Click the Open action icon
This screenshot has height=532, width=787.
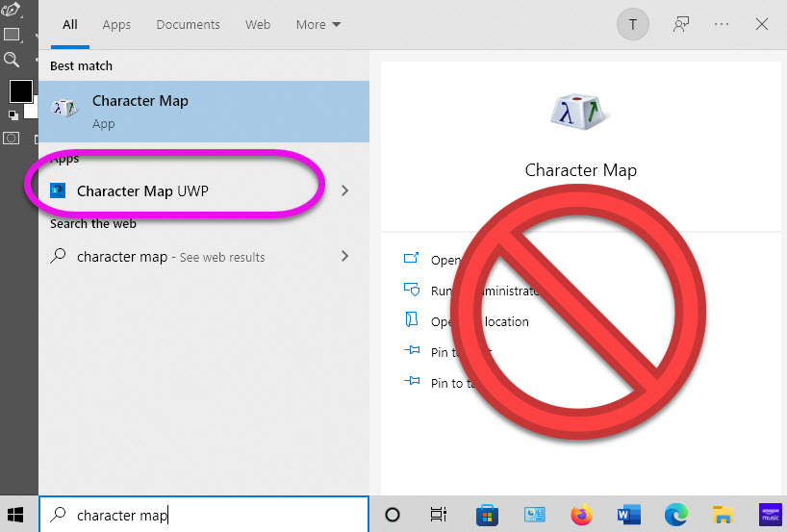pos(411,258)
